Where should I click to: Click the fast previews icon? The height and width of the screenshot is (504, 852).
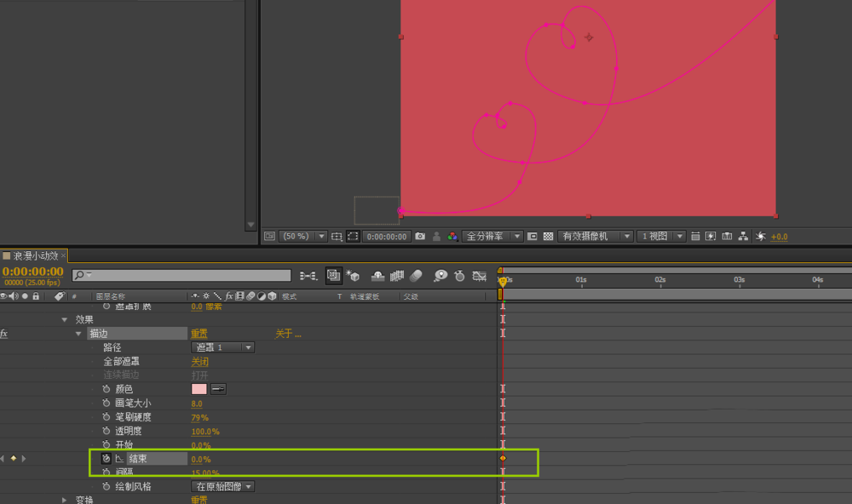(x=711, y=237)
